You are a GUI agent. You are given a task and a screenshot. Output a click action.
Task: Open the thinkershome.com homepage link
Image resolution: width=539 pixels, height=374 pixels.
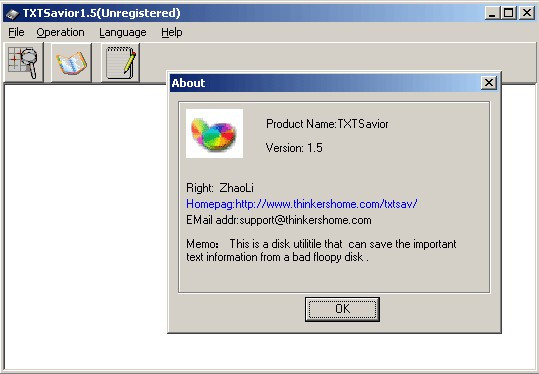(301, 204)
